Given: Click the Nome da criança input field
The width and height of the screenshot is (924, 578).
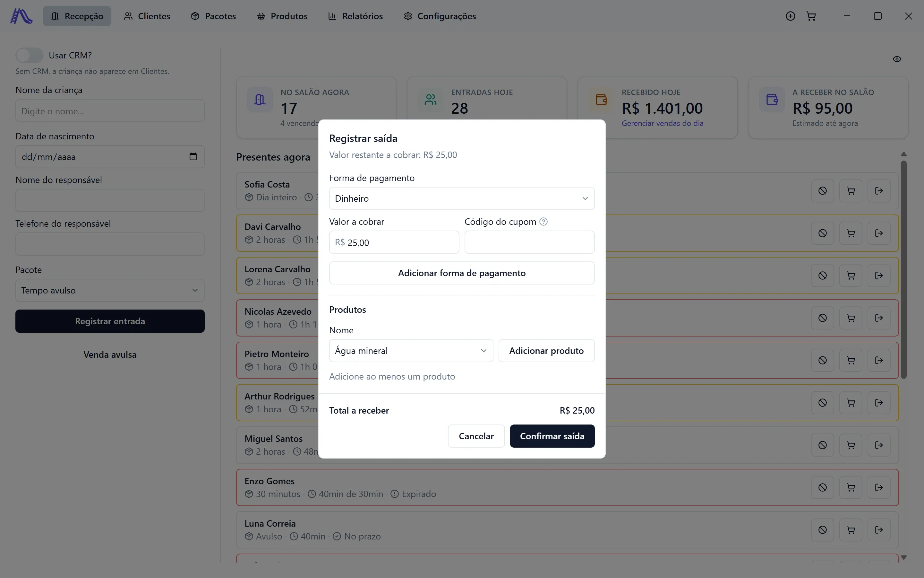Looking at the screenshot, I should (110, 111).
